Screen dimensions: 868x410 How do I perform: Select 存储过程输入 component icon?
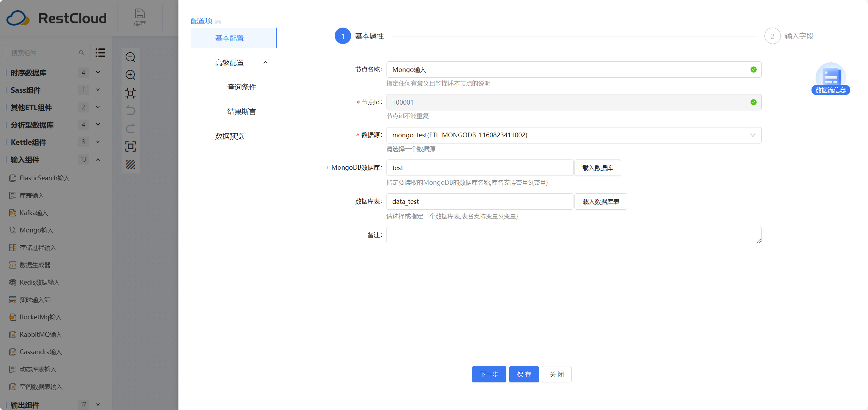tap(13, 247)
